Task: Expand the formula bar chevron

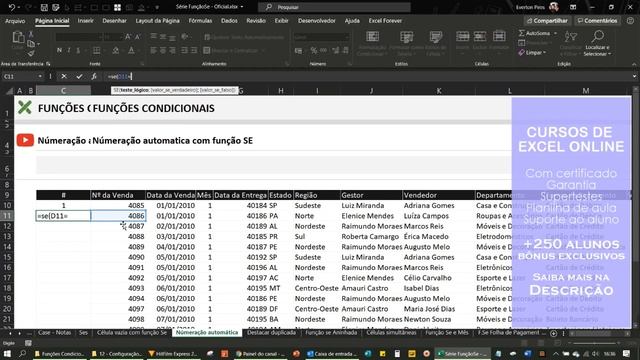Action: click(634, 76)
